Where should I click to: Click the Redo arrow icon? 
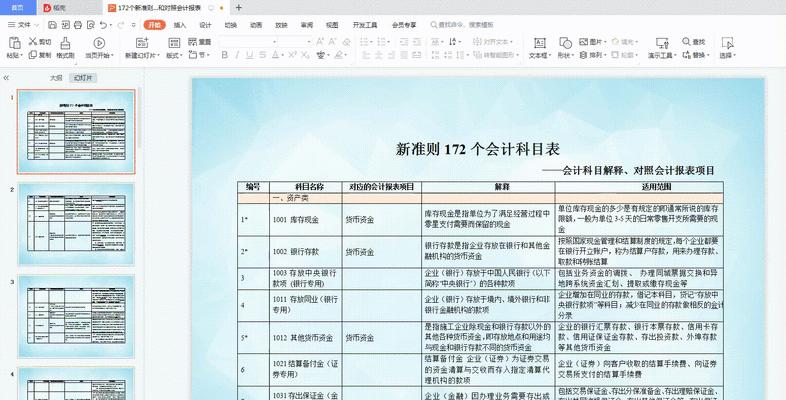click(120, 25)
